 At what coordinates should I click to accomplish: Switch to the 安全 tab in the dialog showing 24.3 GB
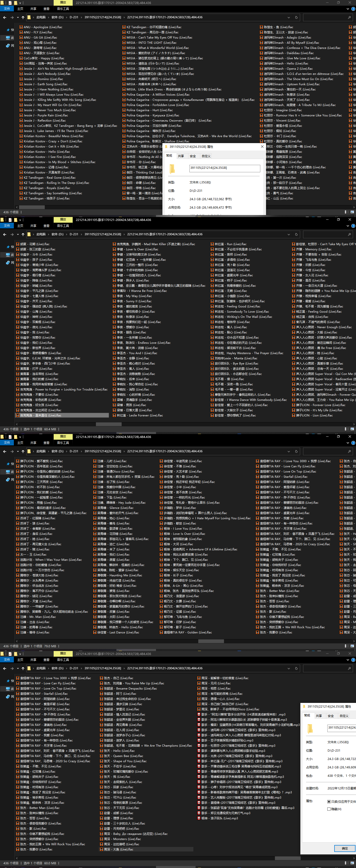pyautogui.click(x=193, y=156)
